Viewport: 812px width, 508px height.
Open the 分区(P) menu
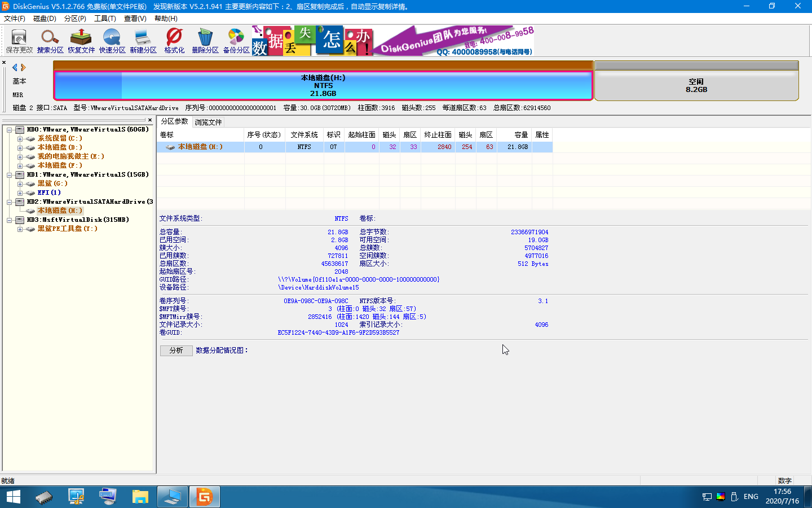75,19
